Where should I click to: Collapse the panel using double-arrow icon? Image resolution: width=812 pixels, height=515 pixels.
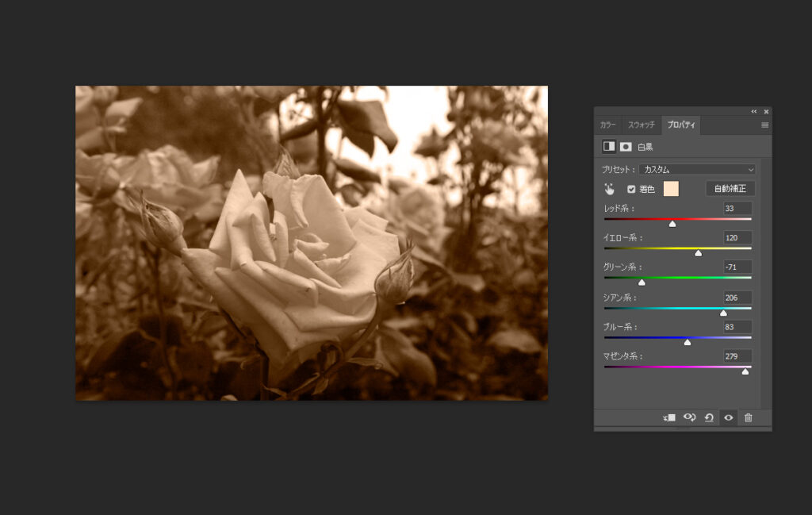[754, 112]
